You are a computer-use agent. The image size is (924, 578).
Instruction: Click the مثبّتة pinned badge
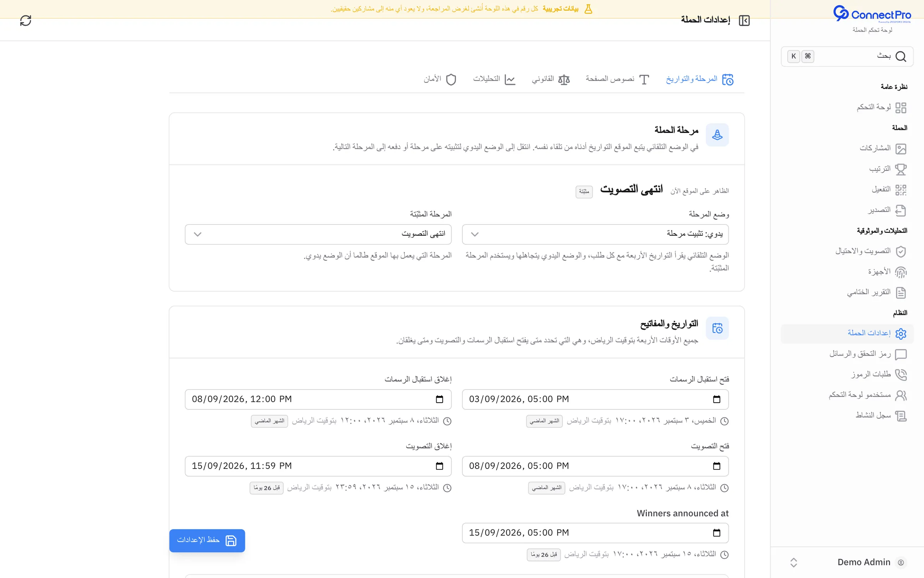pyautogui.click(x=584, y=192)
